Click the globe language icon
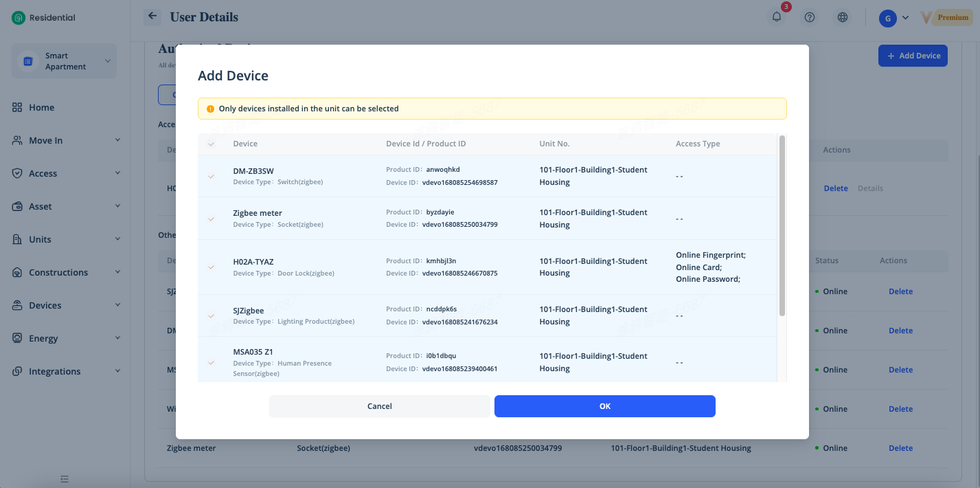The height and width of the screenshot is (488, 980). (x=843, y=18)
